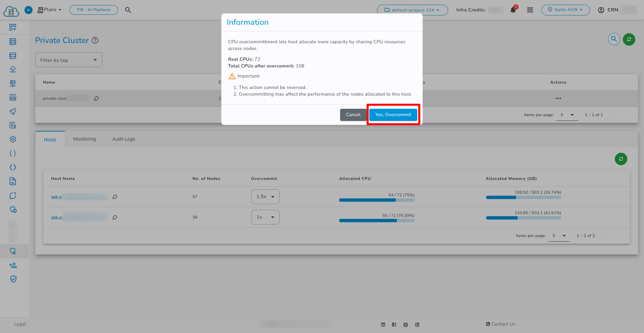Click Cancel in the Information dialog
The image size is (644, 333).
[353, 115]
